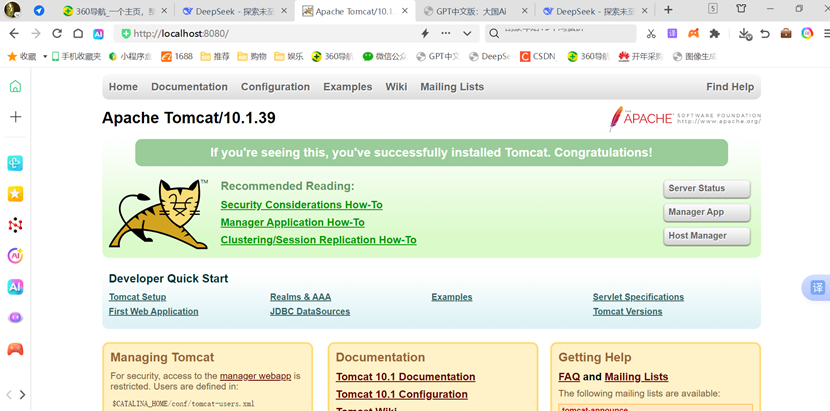Open the yellow star favorites sidebar icon
This screenshot has width=830, height=411.
point(15,194)
